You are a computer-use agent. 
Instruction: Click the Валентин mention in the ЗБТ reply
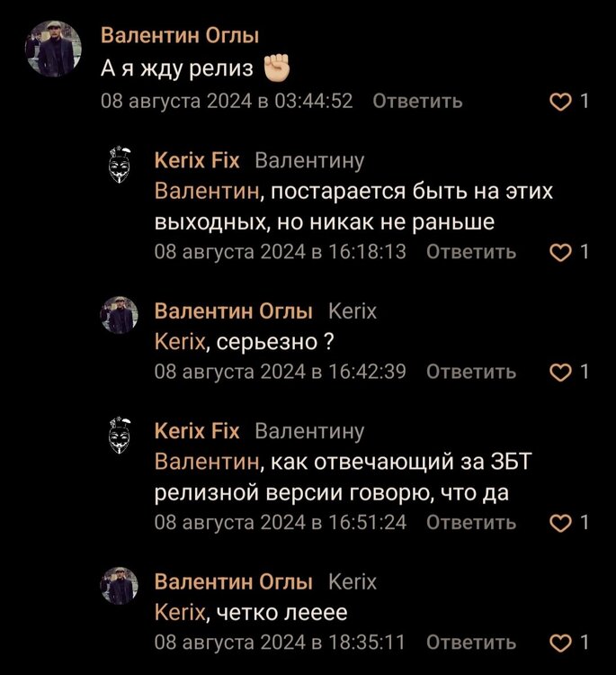(207, 463)
